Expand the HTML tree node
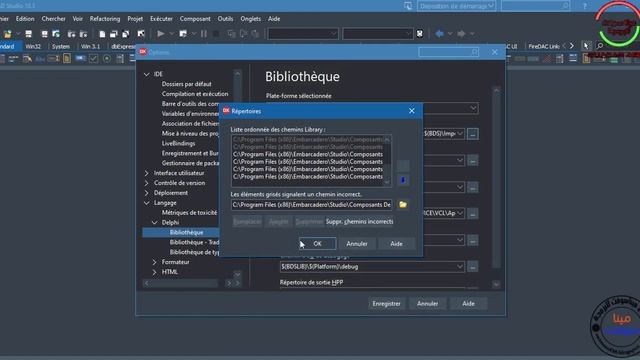Viewport: 640px width, 360px height. [x=155, y=272]
